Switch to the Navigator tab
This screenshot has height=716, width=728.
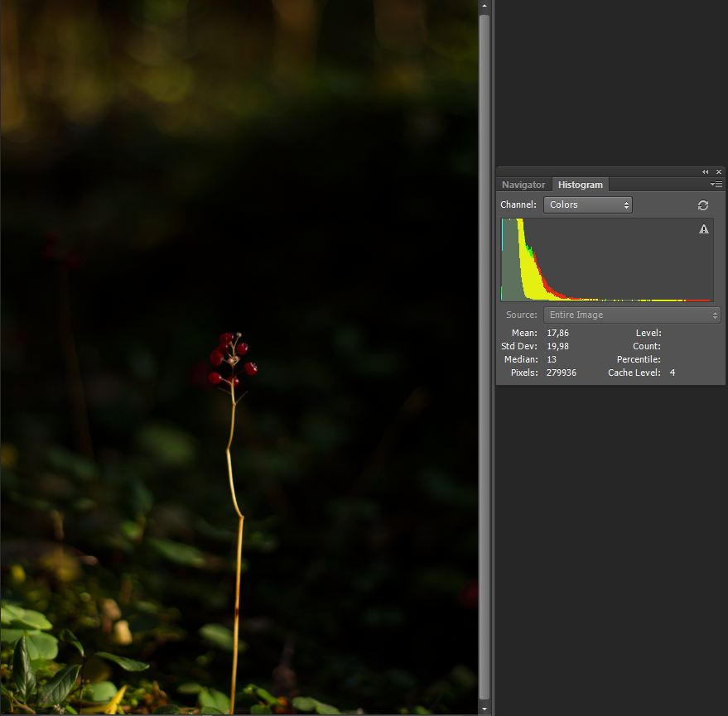pyautogui.click(x=523, y=185)
